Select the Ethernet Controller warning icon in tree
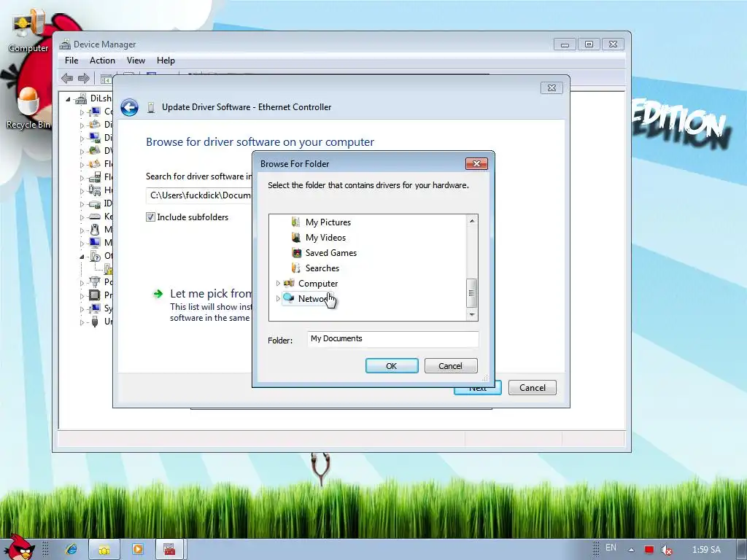This screenshot has height=560, width=747. (x=109, y=269)
